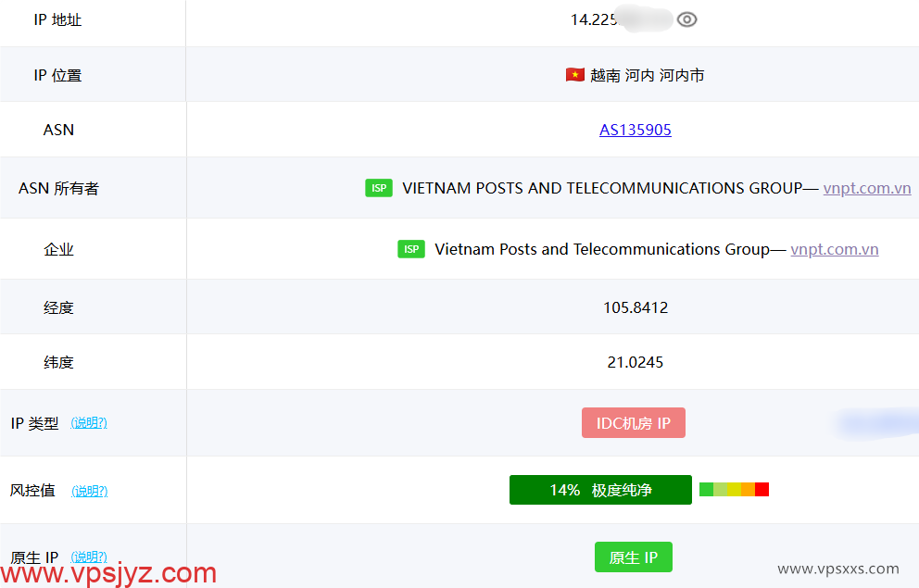Click the 14% 极度纯净 risk label
The image size is (919, 588).
click(600, 490)
